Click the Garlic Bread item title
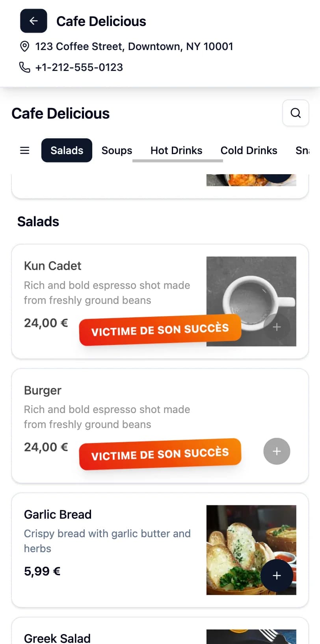320x644 pixels. coord(58,514)
